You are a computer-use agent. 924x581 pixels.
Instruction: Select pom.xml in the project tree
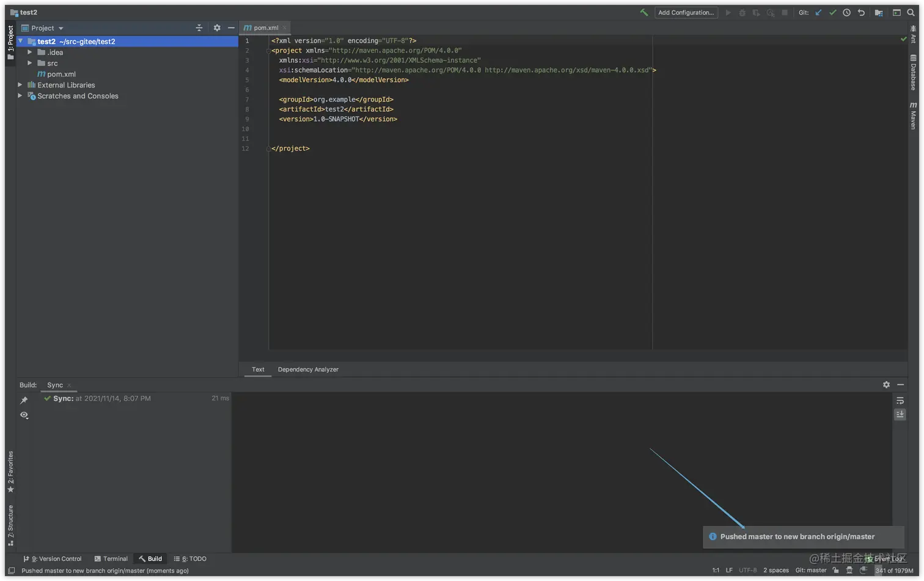coord(56,74)
